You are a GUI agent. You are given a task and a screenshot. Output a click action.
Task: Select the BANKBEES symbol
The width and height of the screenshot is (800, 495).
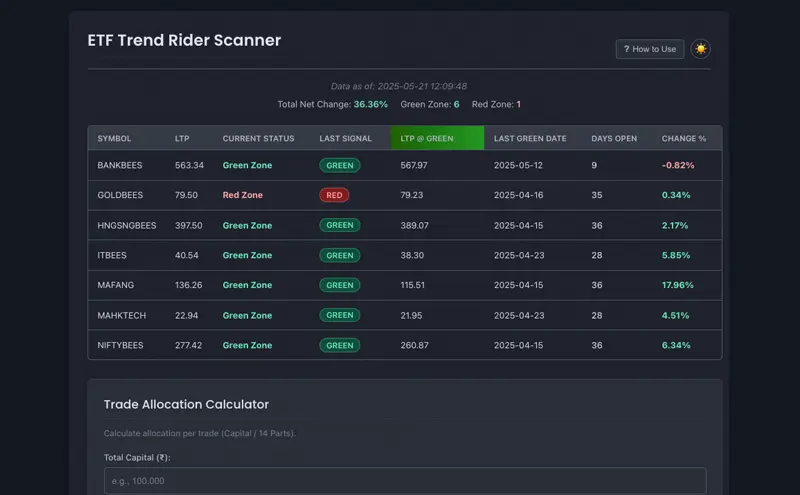coord(120,165)
